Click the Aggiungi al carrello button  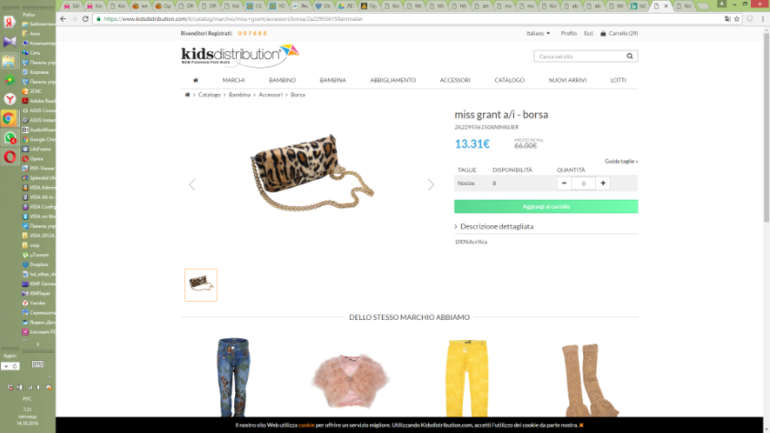click(x=546, y=207)
